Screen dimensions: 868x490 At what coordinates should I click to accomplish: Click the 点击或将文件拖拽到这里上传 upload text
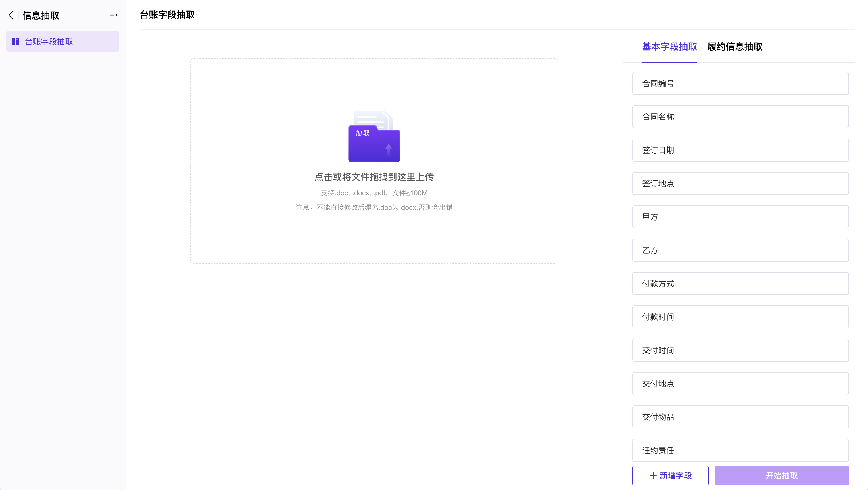click(374, 177)
